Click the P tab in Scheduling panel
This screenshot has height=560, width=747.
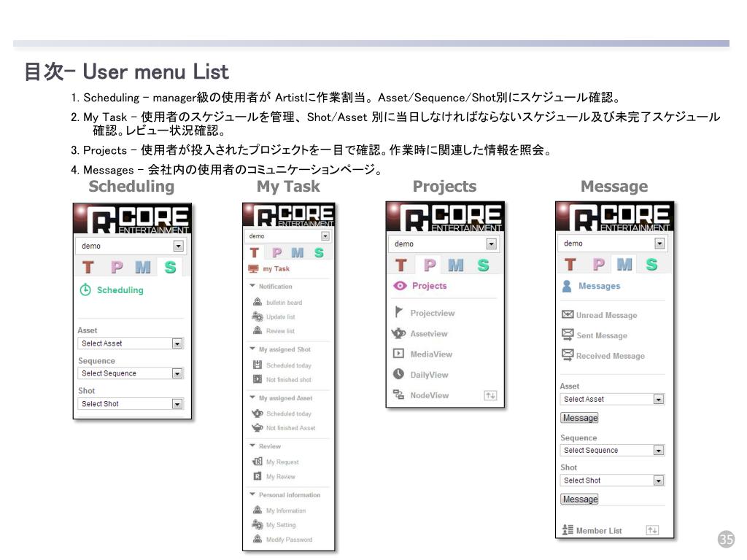pos(116,267)
